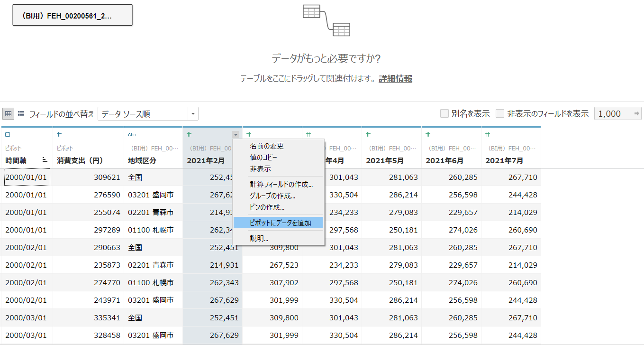Click cell value 235873

click(107, 265)
